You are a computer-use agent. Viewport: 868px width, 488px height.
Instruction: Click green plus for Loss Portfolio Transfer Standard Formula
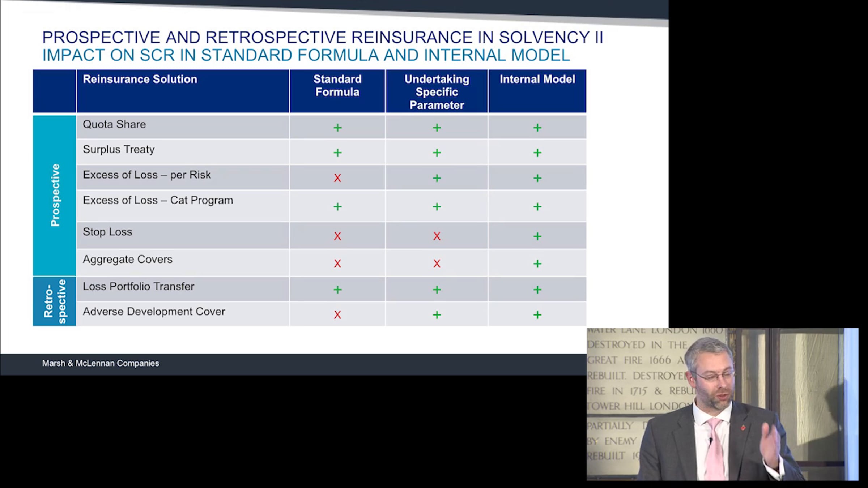coord(337,290)
